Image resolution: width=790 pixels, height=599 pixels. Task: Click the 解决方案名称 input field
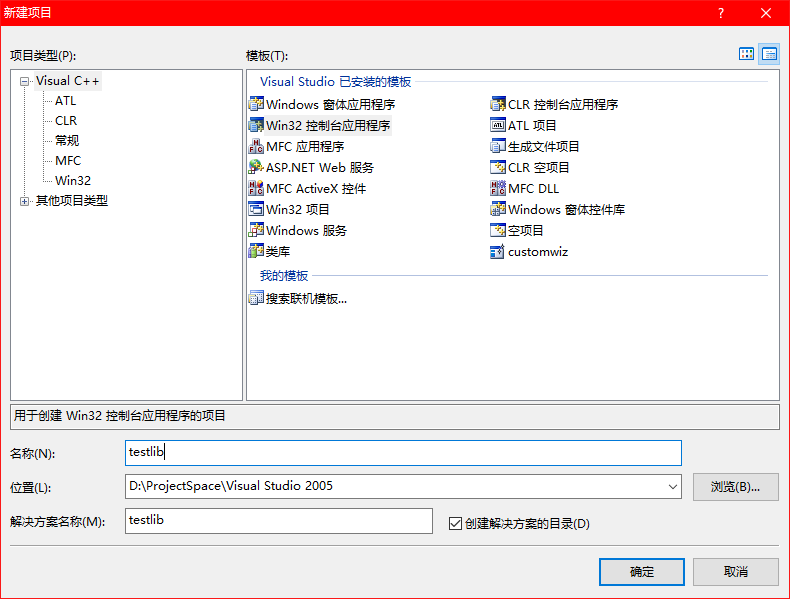(279, 521)
